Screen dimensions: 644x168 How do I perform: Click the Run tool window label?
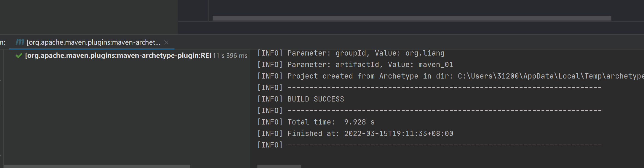[3, 42]
